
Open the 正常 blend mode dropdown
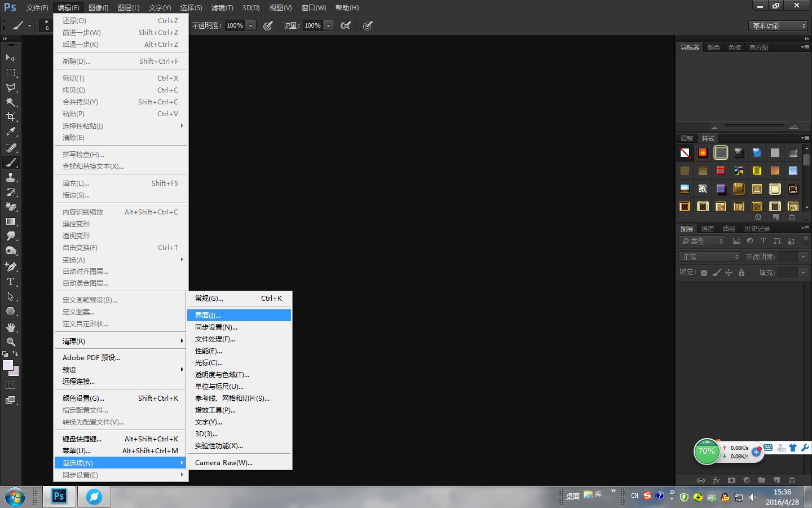click(709, 257)
